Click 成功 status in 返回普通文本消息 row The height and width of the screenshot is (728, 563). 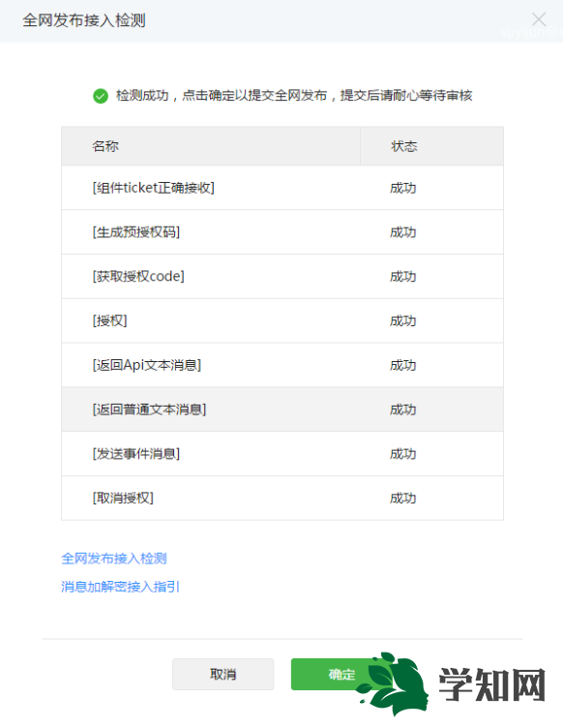point(403,409)
